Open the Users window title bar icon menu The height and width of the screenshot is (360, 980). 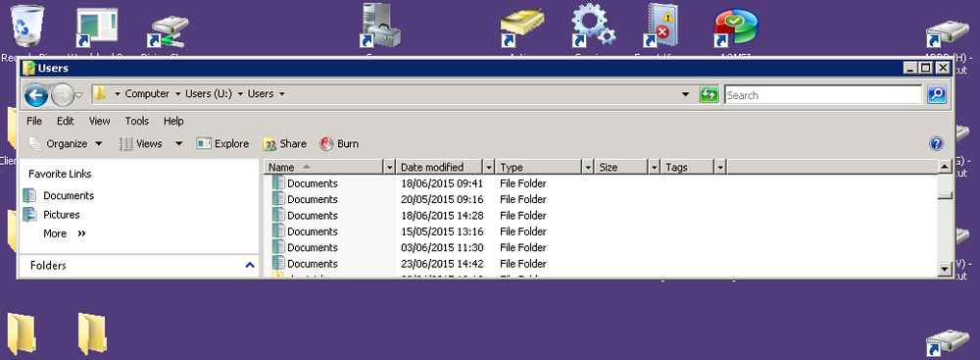28,69
